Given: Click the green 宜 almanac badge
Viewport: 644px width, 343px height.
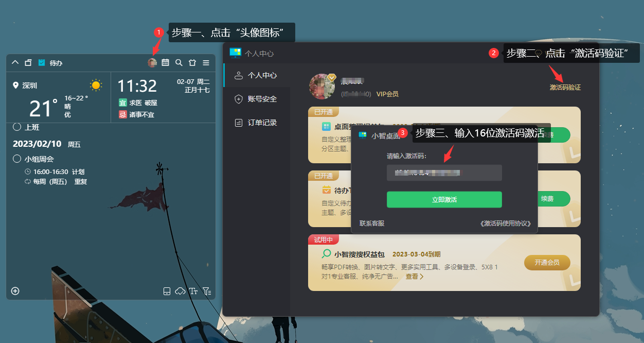Looking at the screenshot, I should point(122,102).
